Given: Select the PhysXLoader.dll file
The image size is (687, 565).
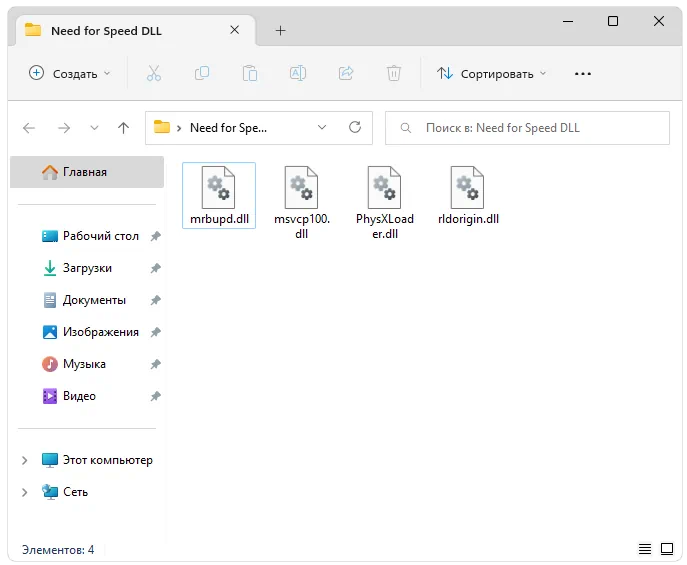Looking at the screenshot, I should coord(385,203).
